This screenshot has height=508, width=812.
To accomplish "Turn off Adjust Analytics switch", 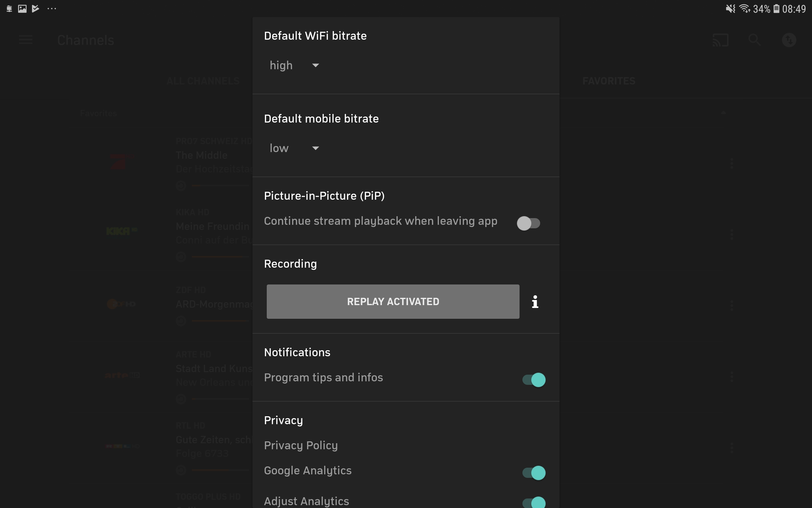I will click(x=534, y=503).
